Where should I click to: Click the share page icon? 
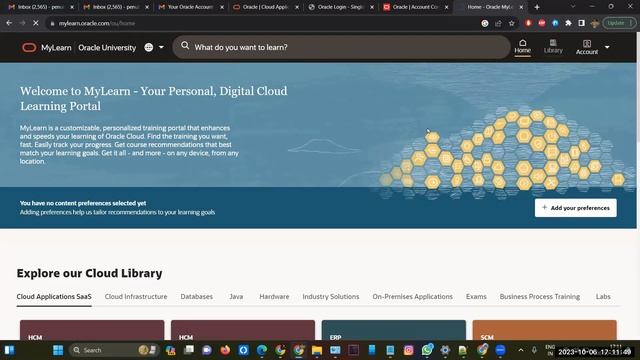[498, 23]
